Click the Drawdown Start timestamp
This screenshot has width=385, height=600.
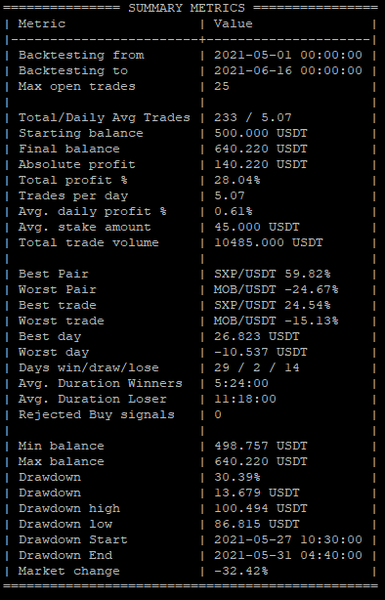(288, 540)
